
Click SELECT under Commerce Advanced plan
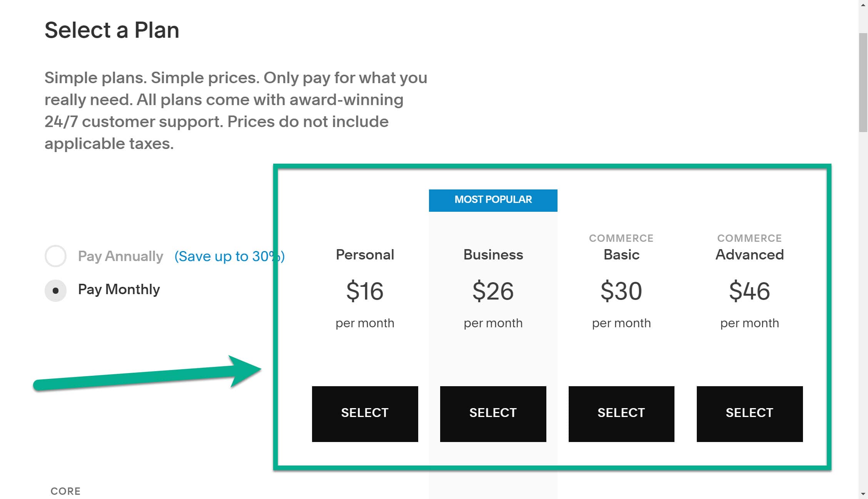pos(749,413)
